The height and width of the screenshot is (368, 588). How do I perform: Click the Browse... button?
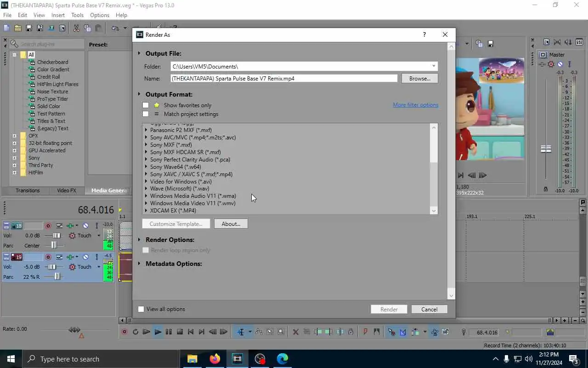420,79
